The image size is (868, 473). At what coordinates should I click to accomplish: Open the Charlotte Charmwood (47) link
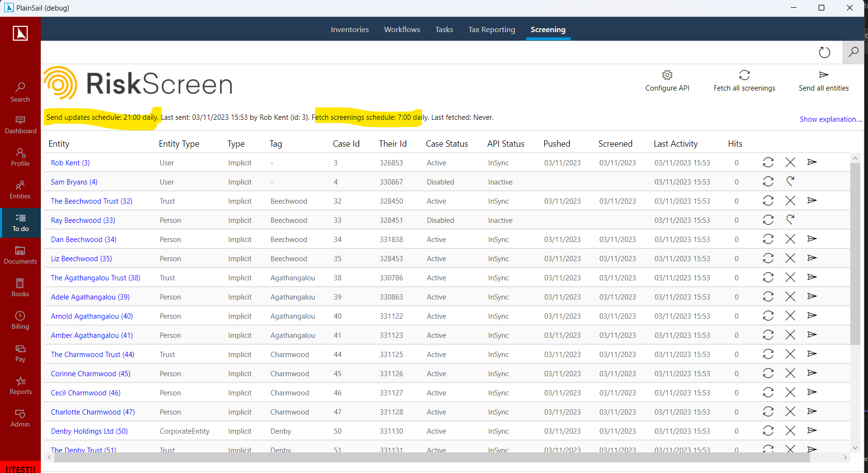tap(93, 412)
